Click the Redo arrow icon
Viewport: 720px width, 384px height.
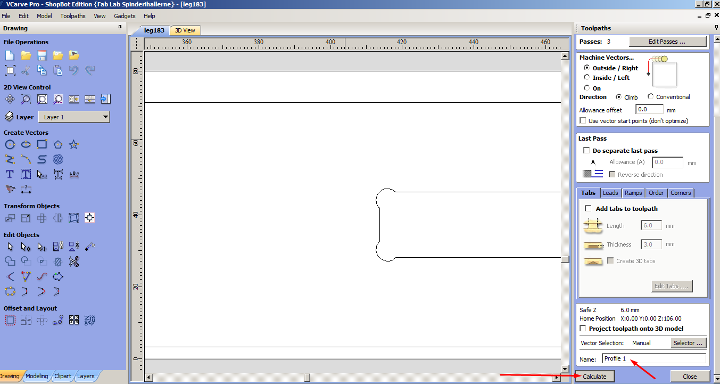coord(90,70)
